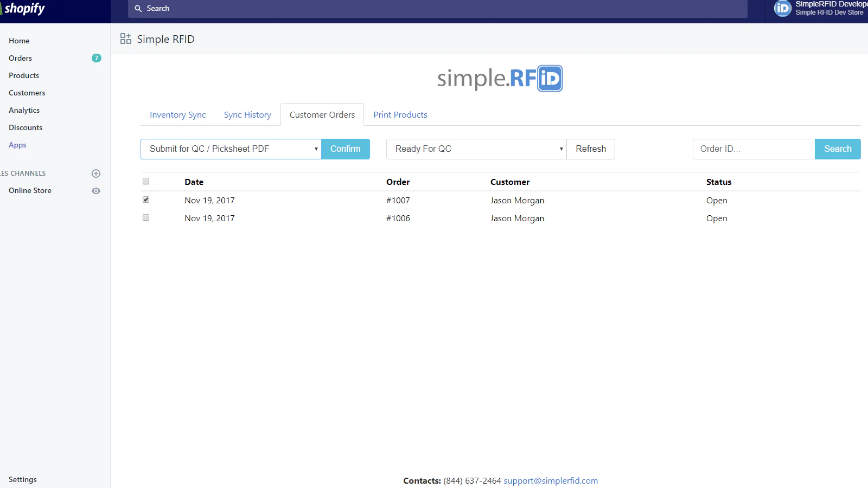Switch to the Sync History tab
Image resolution: width=868 pixels, height=488 pixels.
coord(247,115)
